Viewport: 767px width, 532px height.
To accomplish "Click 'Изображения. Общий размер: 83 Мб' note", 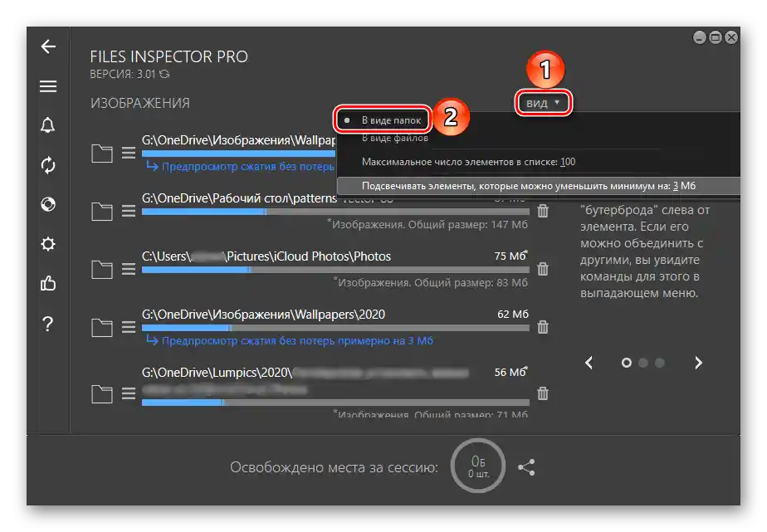I will coord(431,282).
